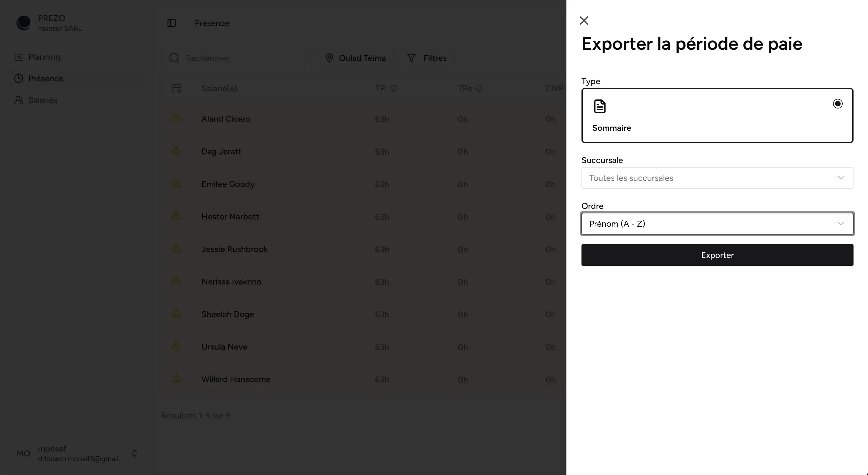This screenshot has height=475, width=868.
Task: Click the calendar icon in the table header
Action: tap(176, 88)
